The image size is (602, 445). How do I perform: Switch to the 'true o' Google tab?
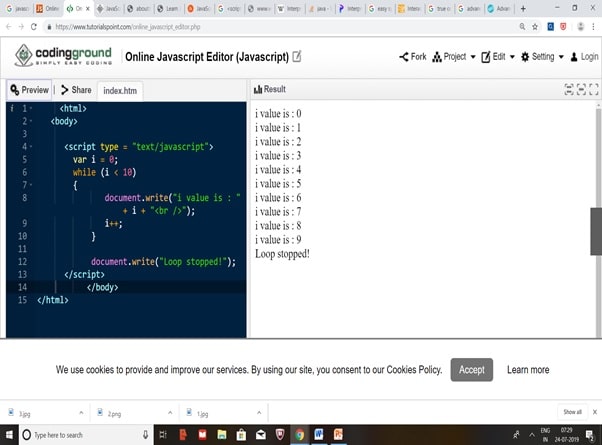tap(440, 8)
